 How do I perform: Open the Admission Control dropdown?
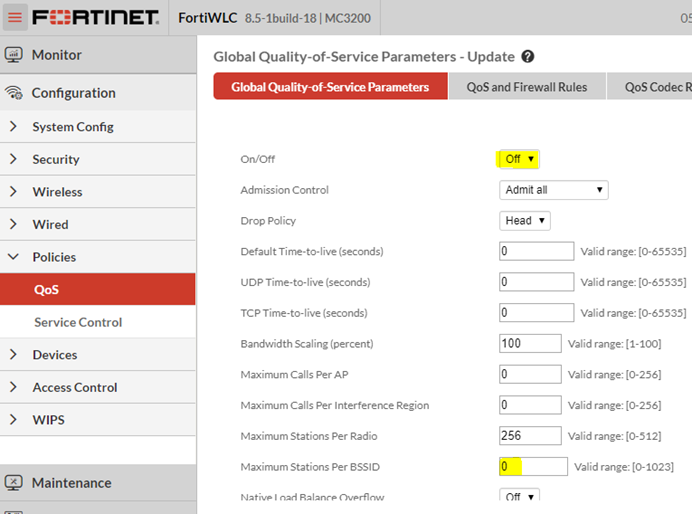(553, 190)
